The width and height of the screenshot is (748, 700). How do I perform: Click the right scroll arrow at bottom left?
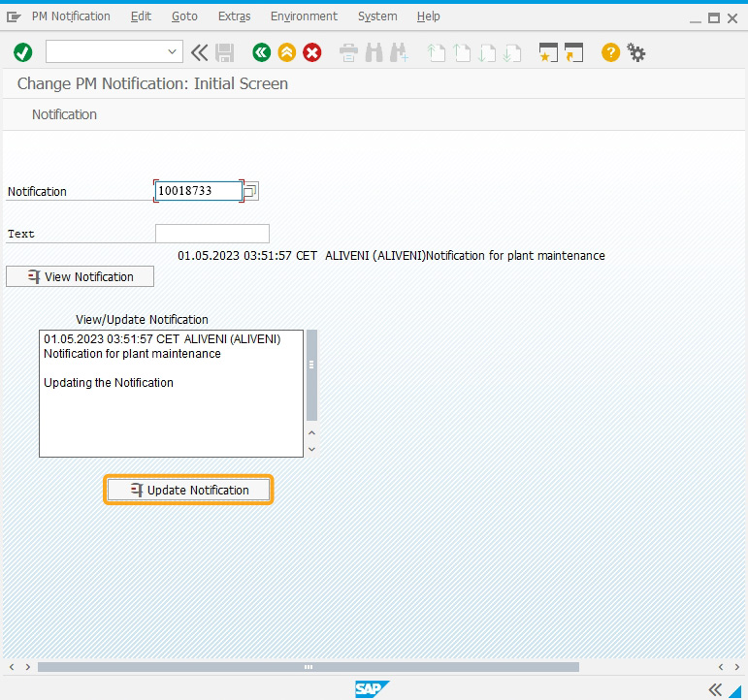click(28, 667)
